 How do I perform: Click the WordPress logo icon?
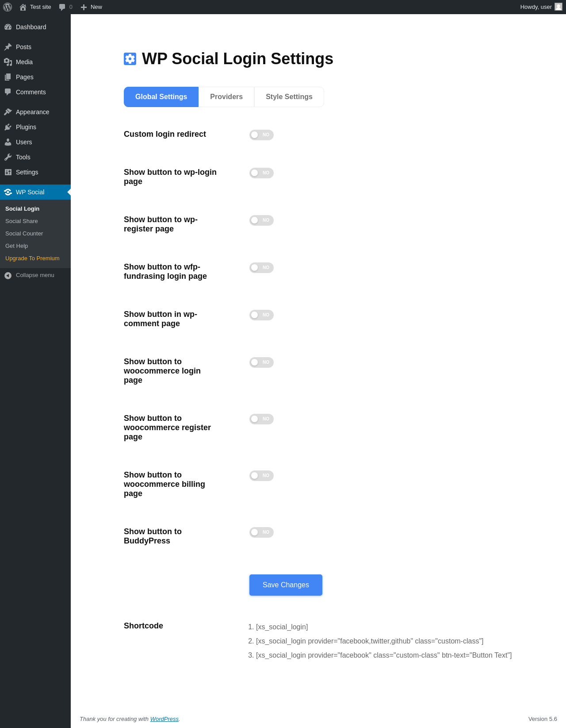pos(8,7)
